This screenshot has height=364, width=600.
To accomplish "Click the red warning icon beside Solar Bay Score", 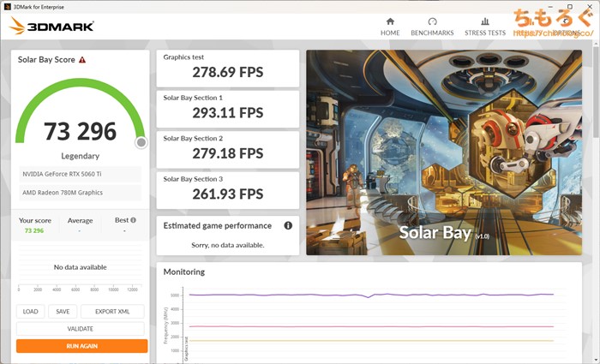I will tap(82, 60).
